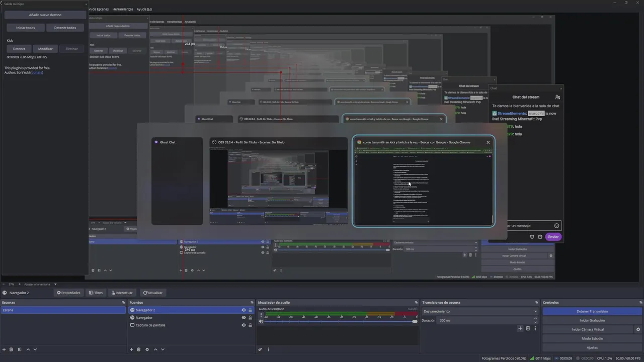Remove transition with trash icon
Image resolution: width=644 pixels, height=362 pixels.
(x=528, y=328)
